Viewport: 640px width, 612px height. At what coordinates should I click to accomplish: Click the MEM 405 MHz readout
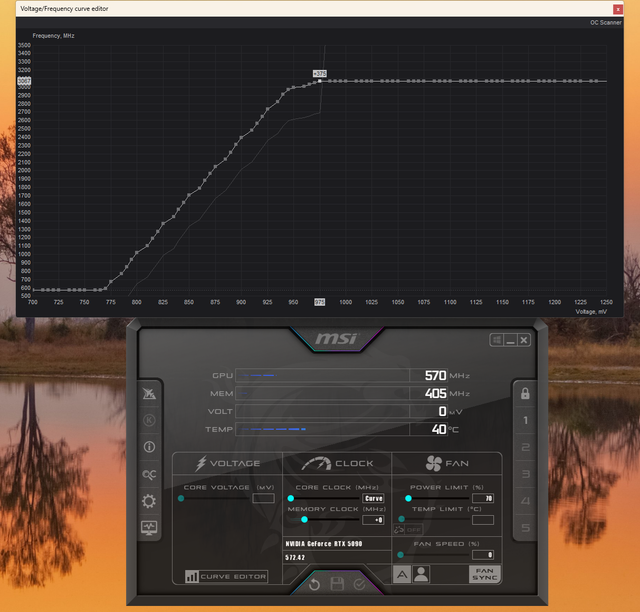tap(435, 394)
